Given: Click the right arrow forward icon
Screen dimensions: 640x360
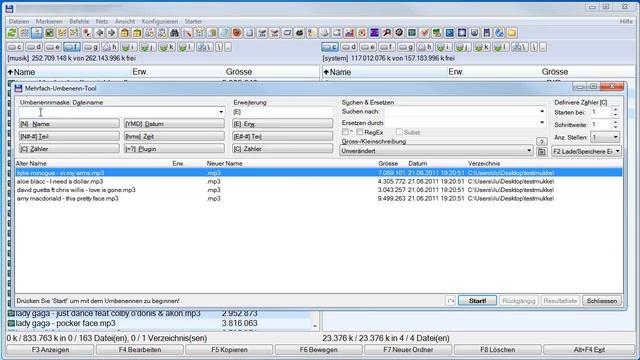Looking at the screenshot, I should point(111,33).
